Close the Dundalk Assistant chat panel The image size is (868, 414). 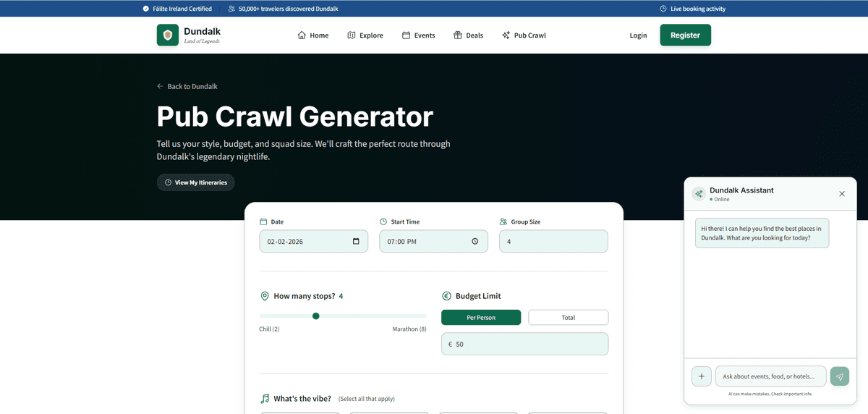pyautogui.click(x=841, y=194)
